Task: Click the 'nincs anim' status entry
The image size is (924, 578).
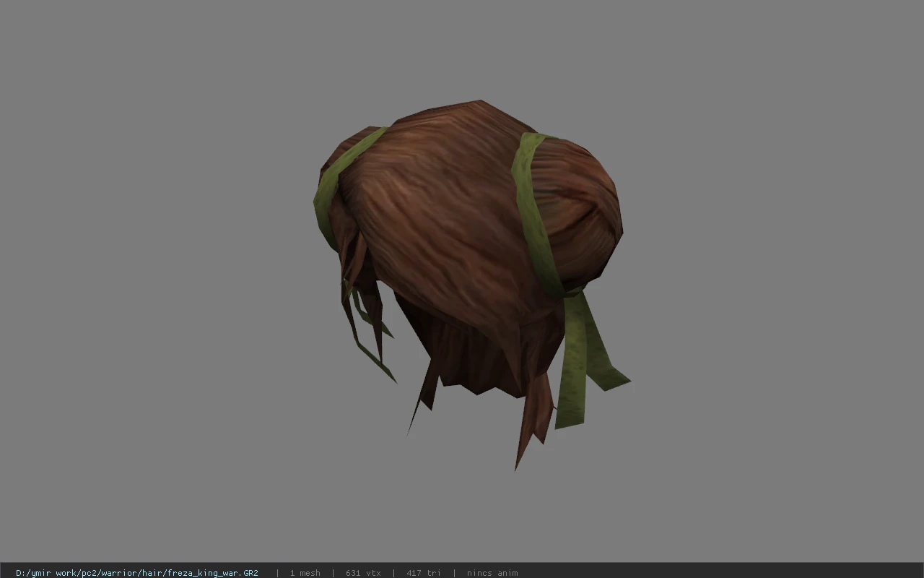Action: point(492,573)
